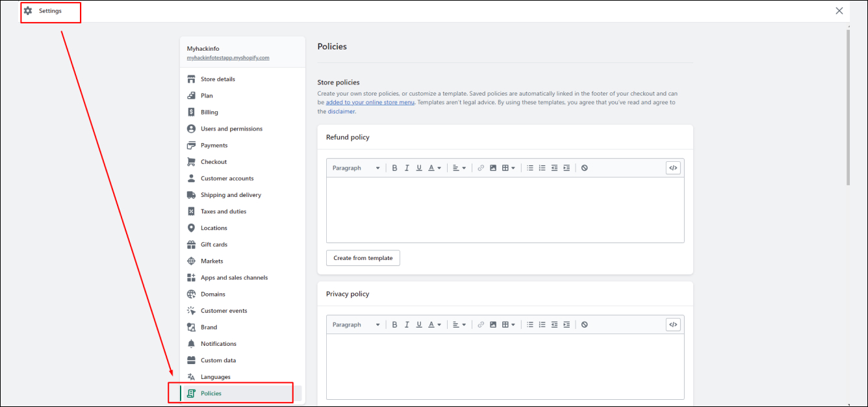This screenshot has height=407, width=868.
Task: Toggle Underline in Refund policy editor
Action: [419, 168]
